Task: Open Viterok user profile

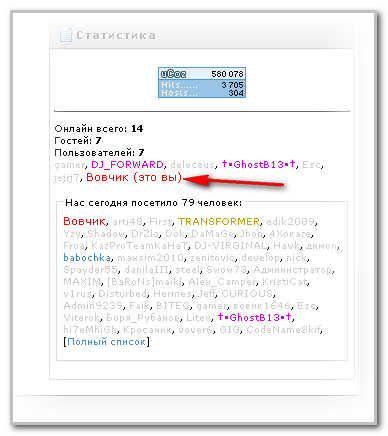Action: (x=81, y=318)
